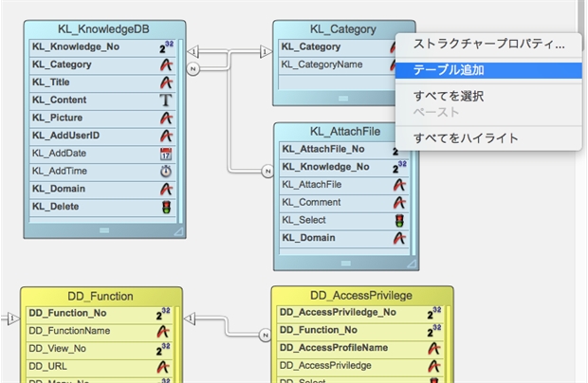Click collapse handle at bottom of KL_AttachFile
Viewport: 588px width, 383px height.
click(346, 264)
